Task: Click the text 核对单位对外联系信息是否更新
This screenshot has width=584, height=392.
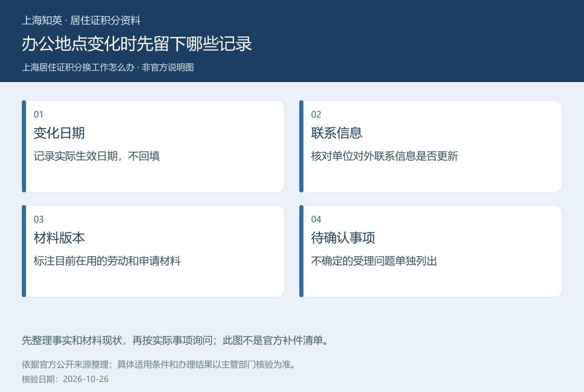Action: tap(385, 156)
